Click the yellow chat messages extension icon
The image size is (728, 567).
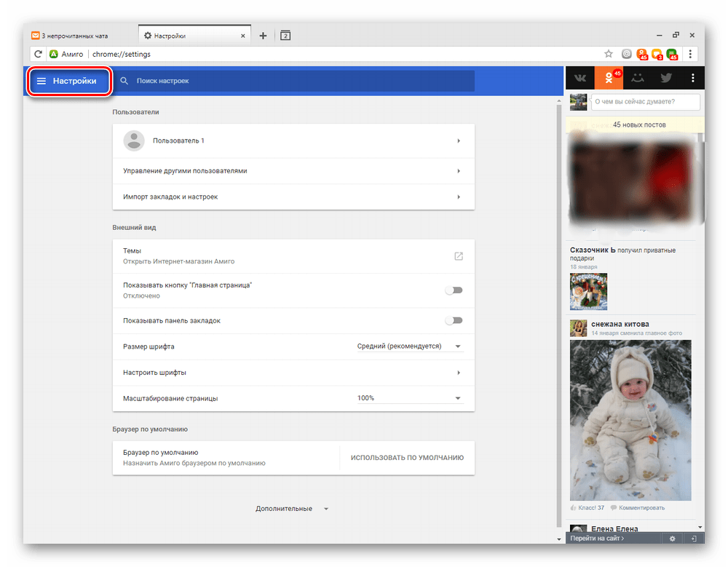coord(657,54)
